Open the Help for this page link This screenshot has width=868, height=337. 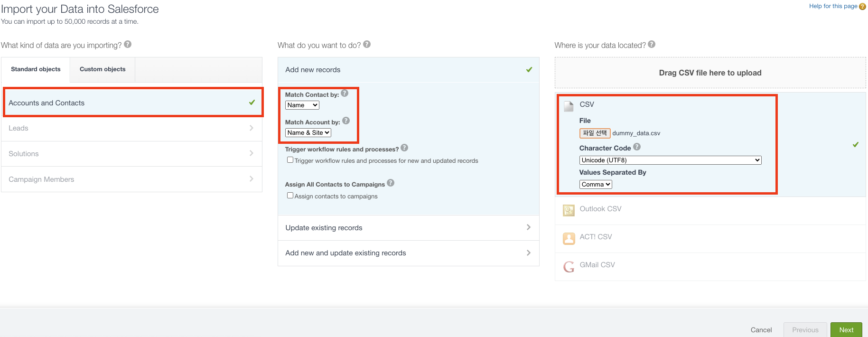pos(833,6)
